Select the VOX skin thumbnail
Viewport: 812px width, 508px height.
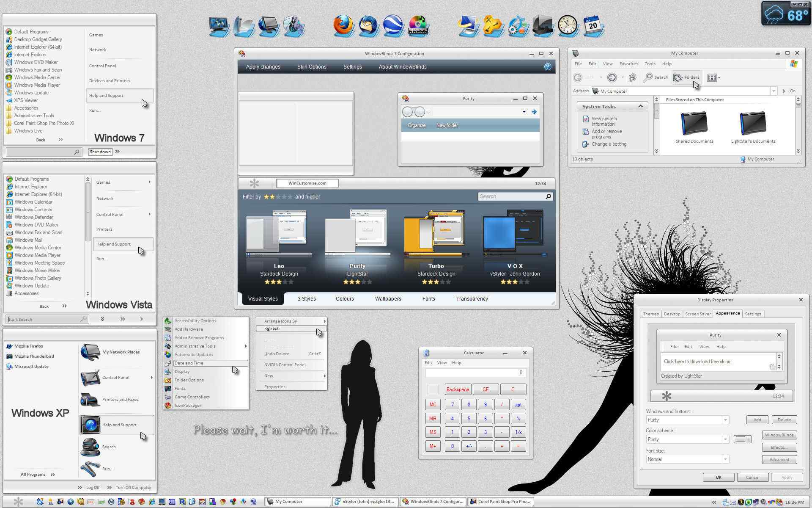[x=515, y=233]
